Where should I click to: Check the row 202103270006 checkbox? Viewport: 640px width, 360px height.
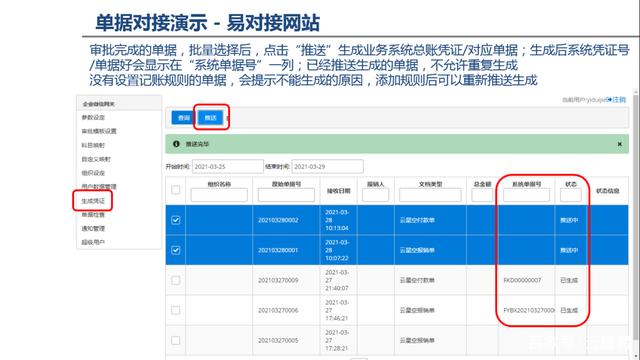176,310
